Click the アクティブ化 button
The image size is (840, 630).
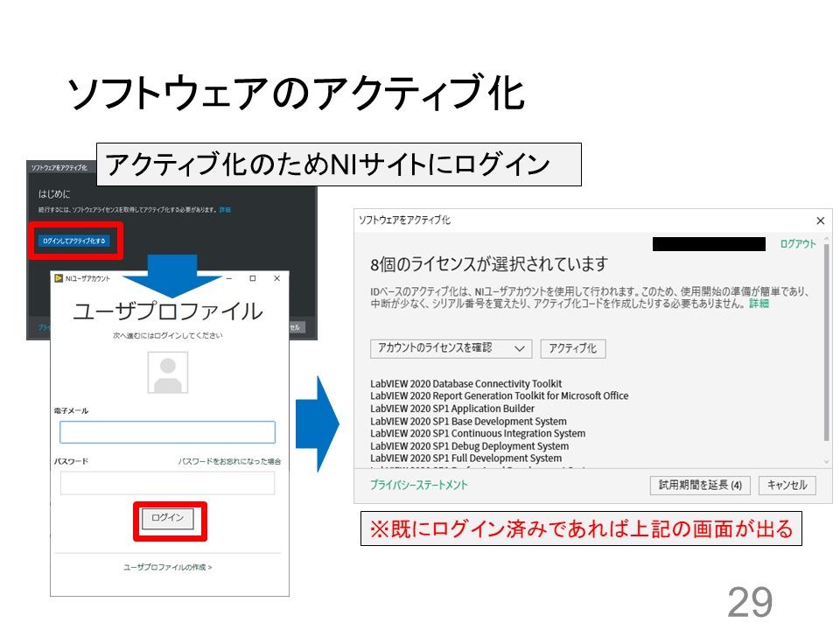pyautogui.click(x=572, y=349)
